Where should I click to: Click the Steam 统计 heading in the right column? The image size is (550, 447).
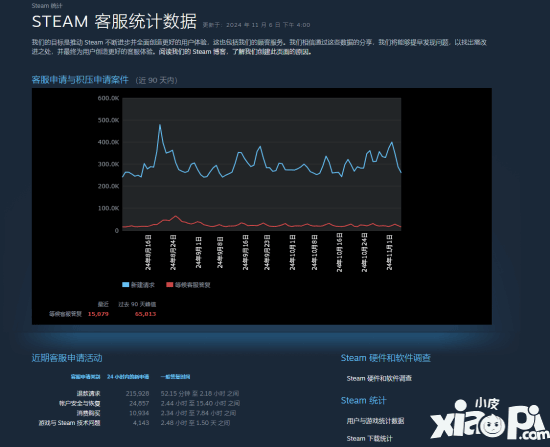363,400
